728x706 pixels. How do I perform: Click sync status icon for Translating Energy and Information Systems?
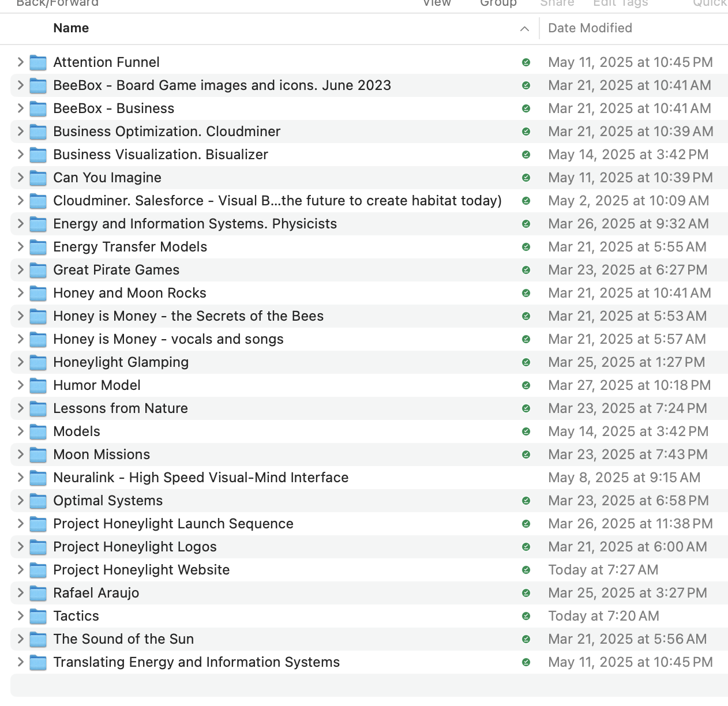[x=526, y=662]
